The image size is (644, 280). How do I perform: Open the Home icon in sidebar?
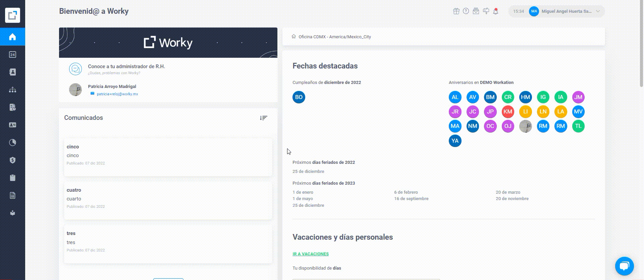point(12,37)
